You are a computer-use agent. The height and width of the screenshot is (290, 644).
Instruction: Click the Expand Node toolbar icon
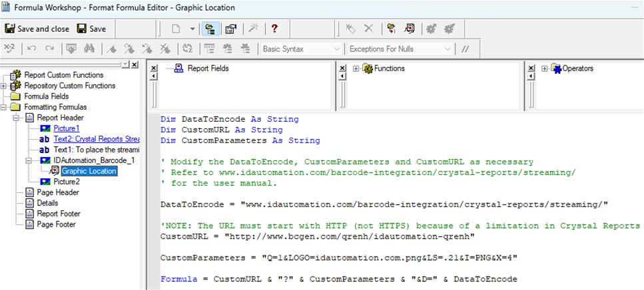pyautogui.click(x=390, y=29)
